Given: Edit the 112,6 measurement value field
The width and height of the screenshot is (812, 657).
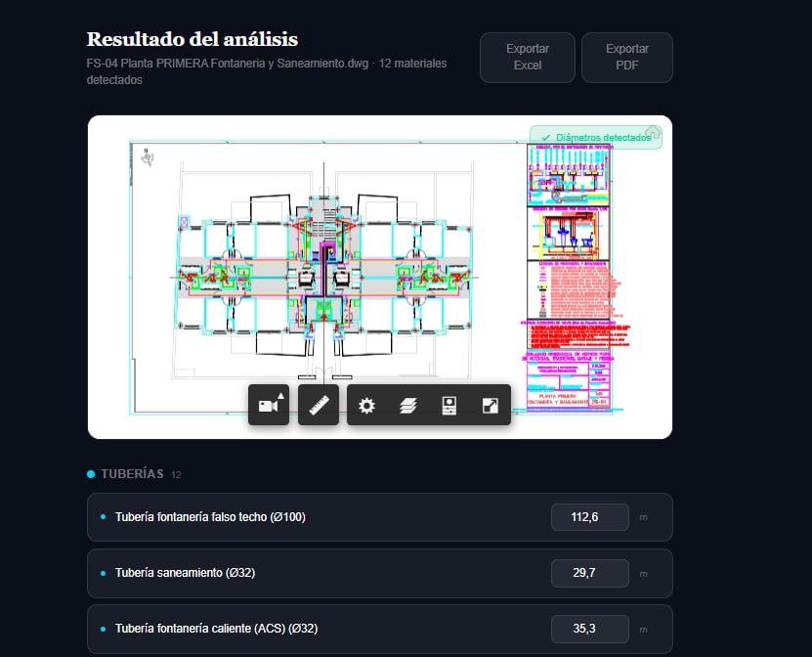Looking at the screenshot, I should coord(589,517).
